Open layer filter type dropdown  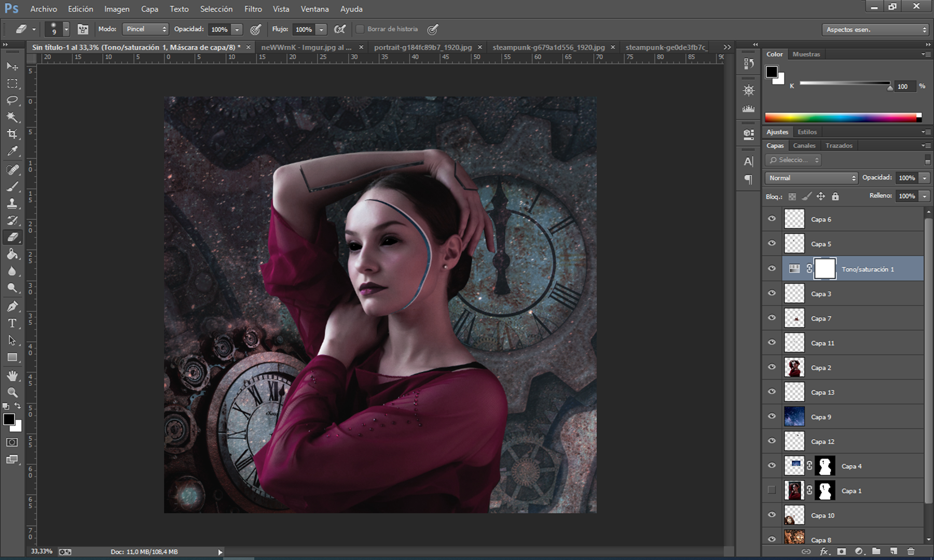click(793, 160)
